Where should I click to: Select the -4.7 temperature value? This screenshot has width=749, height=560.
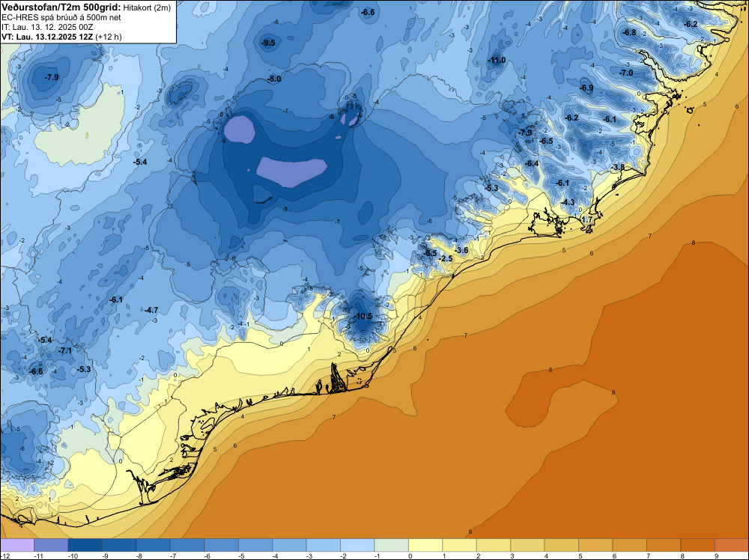[151, 310]
